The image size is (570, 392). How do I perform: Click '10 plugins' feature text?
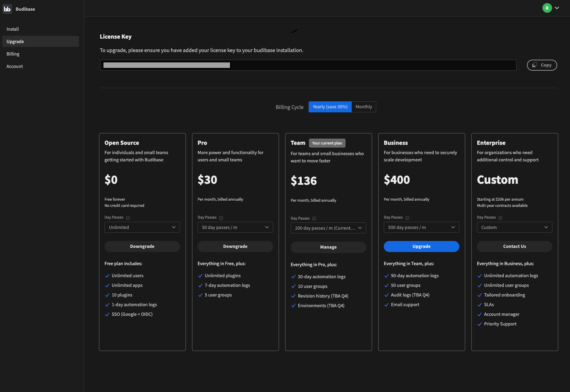coord(122,295)
